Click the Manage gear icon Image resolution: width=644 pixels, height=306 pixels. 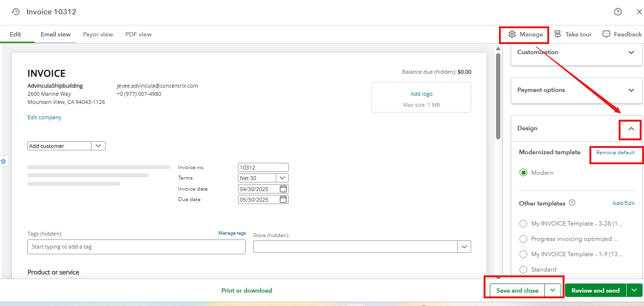[x=512, y=34]
